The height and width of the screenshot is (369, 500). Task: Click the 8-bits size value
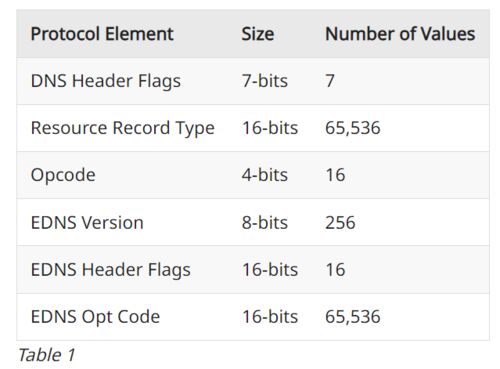(x=265, y=223)
